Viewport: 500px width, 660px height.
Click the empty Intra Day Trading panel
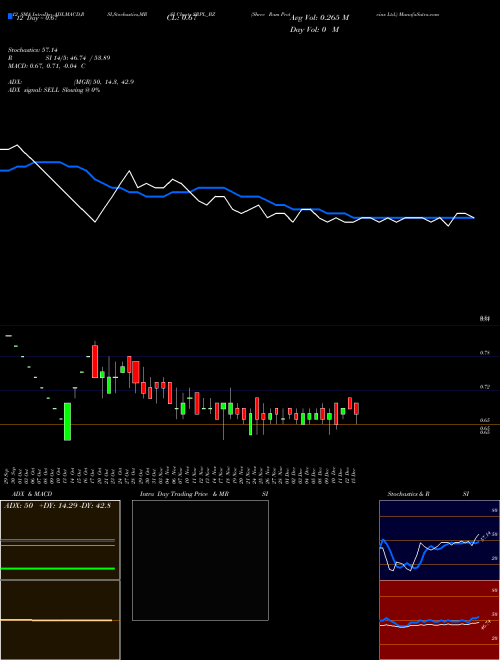pos(200,560)
